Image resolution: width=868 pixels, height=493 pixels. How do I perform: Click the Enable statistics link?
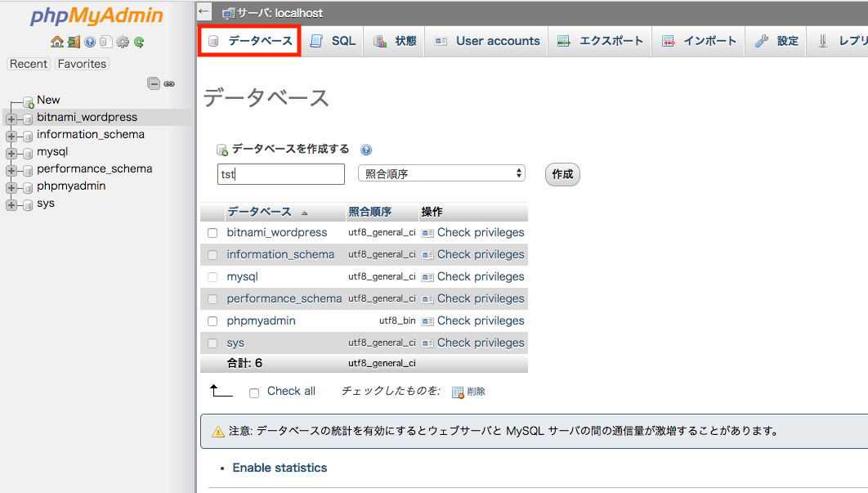(280, 468)
